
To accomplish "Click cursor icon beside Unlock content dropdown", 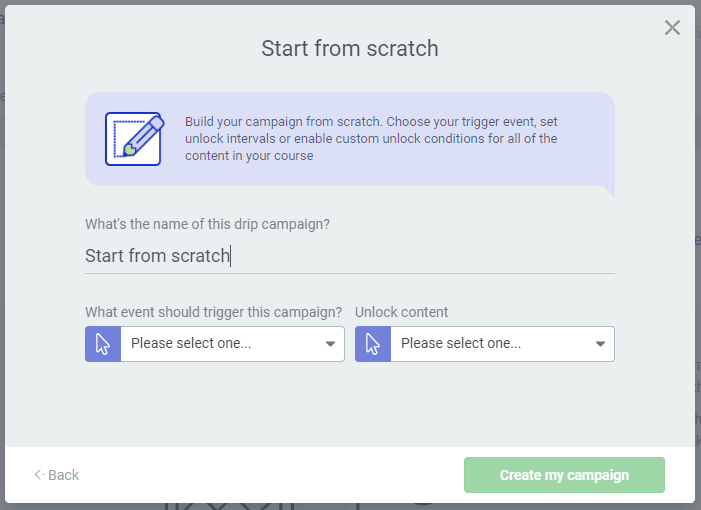I will [x=373, y=344].
